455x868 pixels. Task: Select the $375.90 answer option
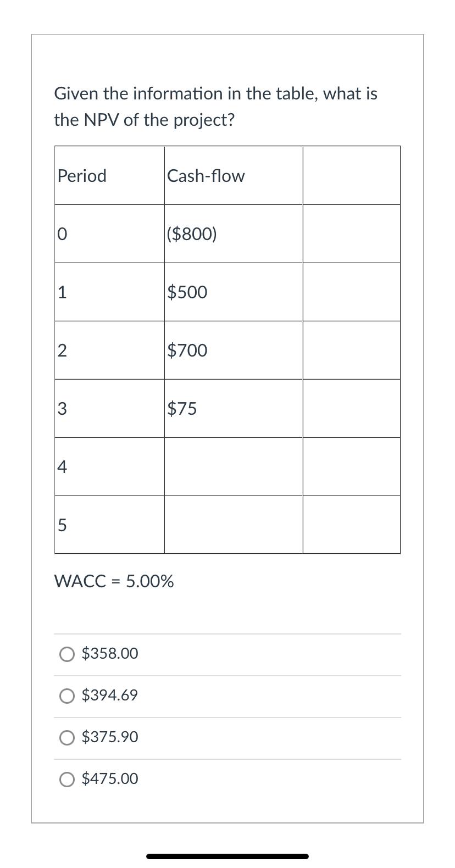67,737
